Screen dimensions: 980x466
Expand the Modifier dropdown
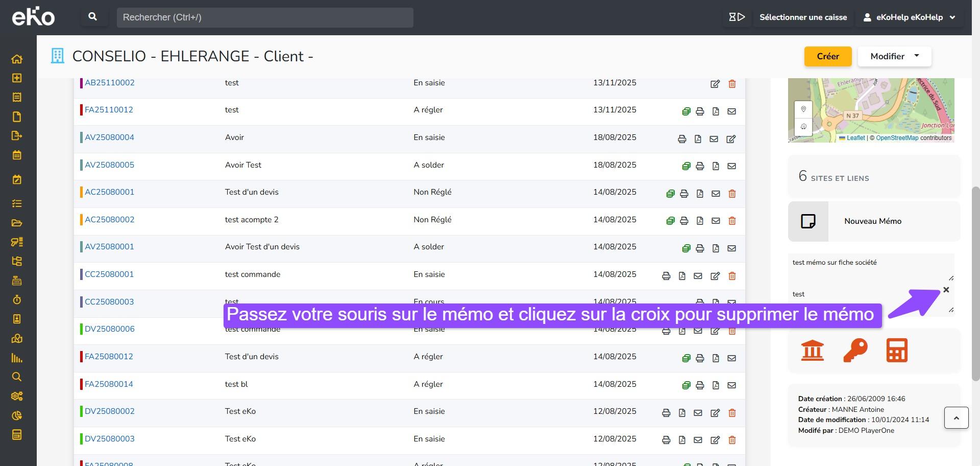click(x=894, y=56)
